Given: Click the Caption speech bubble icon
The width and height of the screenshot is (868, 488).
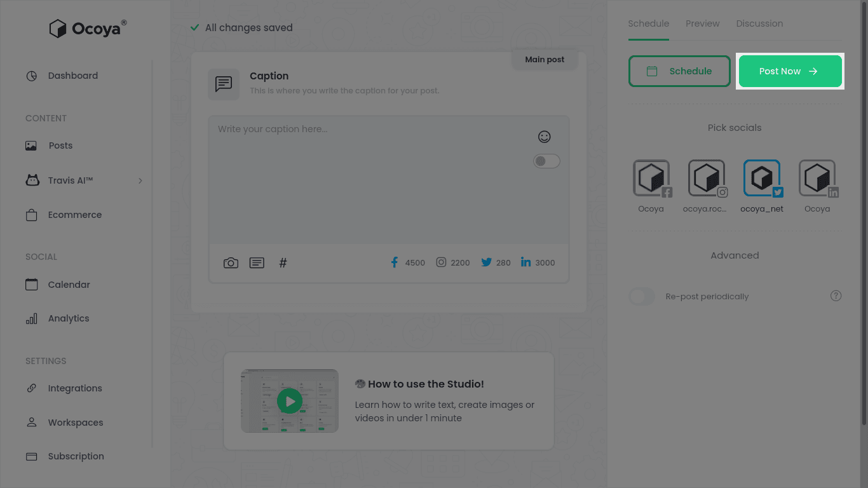Looking at the screenshot, I should coord(224,84).
